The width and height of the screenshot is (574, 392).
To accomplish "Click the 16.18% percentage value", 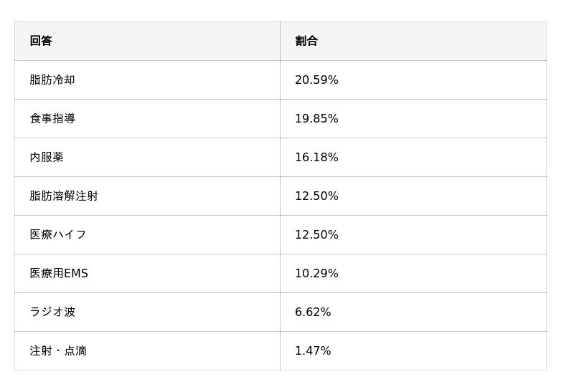I will [316, 157].
